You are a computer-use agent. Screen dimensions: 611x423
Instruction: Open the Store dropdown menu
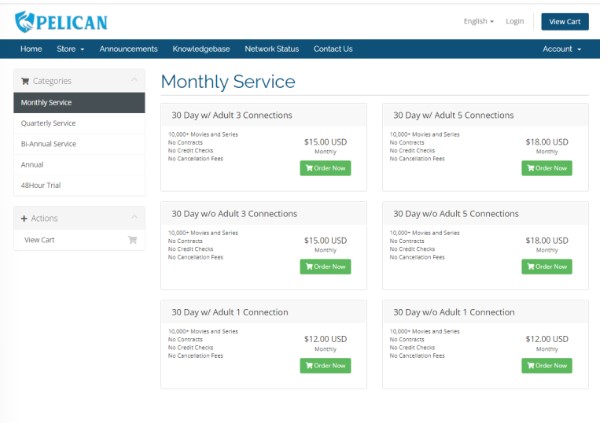(x=70, y=49)
